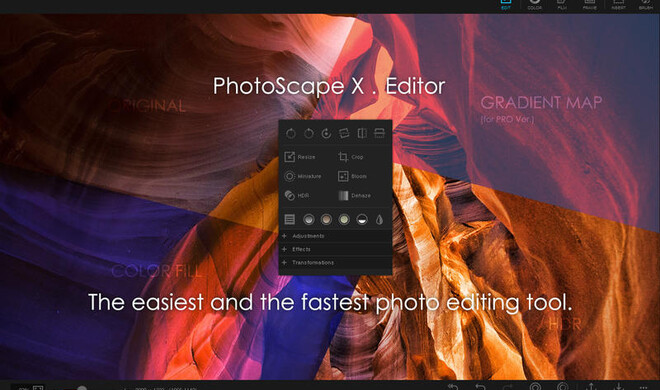This screenshot has height=390, width=660.
Task: Click the faded 'COLOR FILL' label
Action: tap(157, 271)
